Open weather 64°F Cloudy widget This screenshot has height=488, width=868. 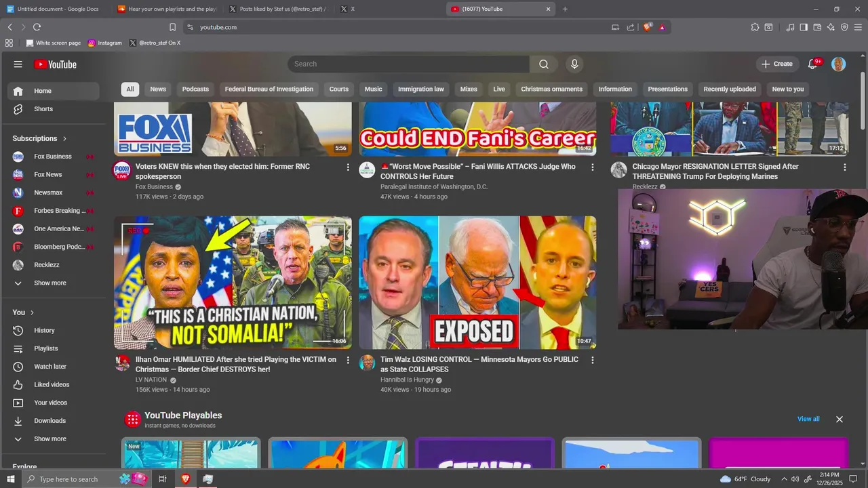coord(745,479)
